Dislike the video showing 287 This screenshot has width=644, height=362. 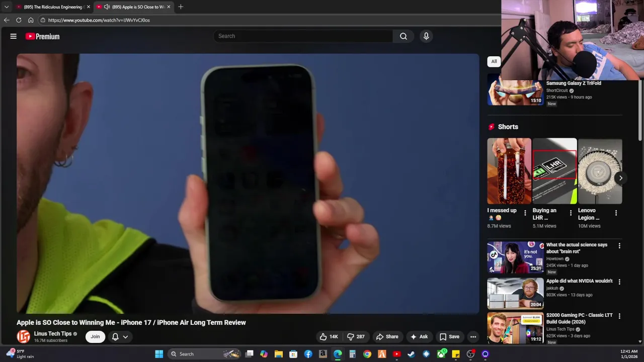pyautogui.click(x=356, y=337)
